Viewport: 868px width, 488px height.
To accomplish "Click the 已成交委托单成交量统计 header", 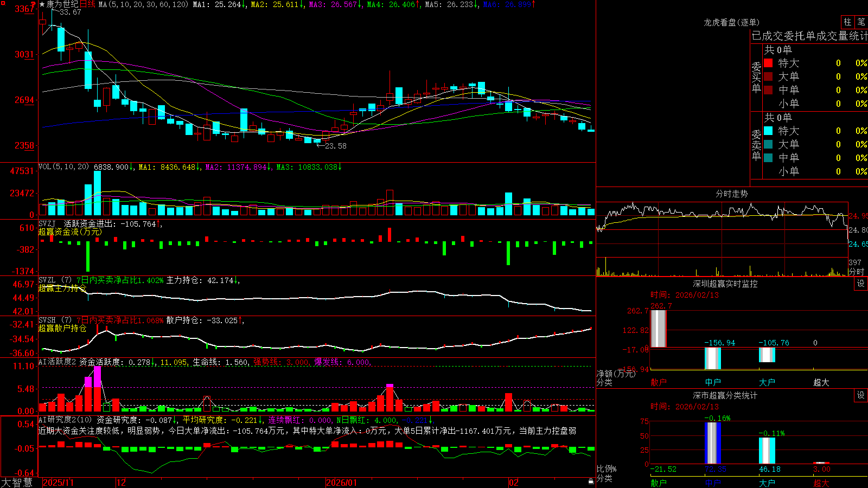I will click(x=809, y=36).
